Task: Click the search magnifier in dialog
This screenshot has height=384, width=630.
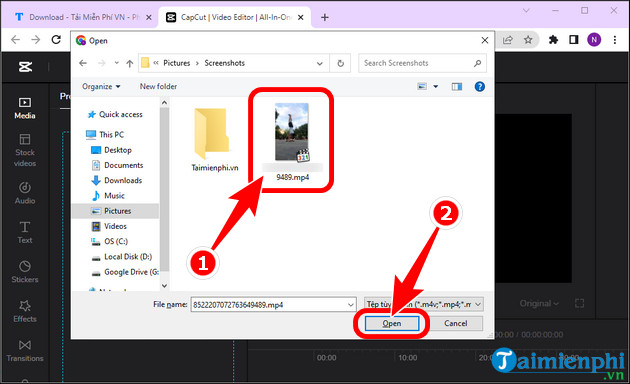Action: [477, 63]
